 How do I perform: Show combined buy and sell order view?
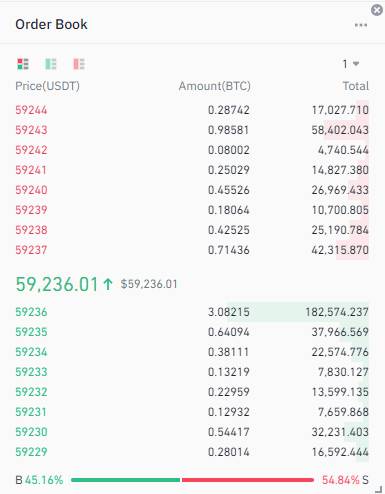pos(23,64)
